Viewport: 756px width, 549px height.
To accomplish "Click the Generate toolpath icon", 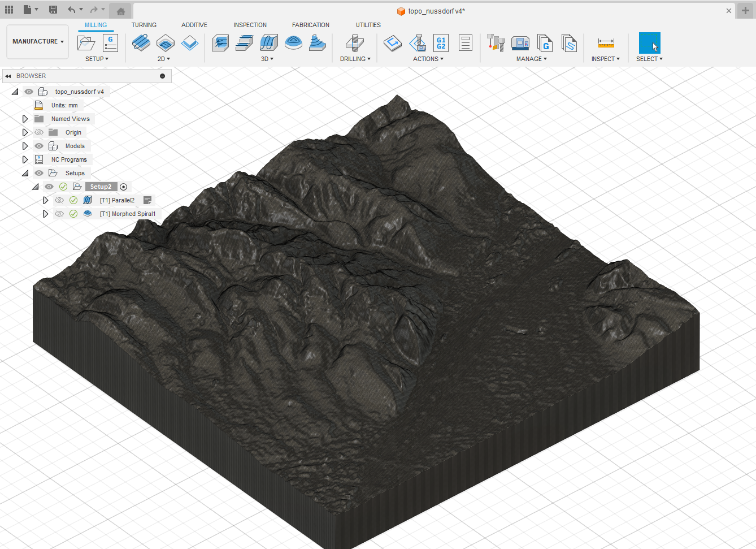I will tap(392, 43).
